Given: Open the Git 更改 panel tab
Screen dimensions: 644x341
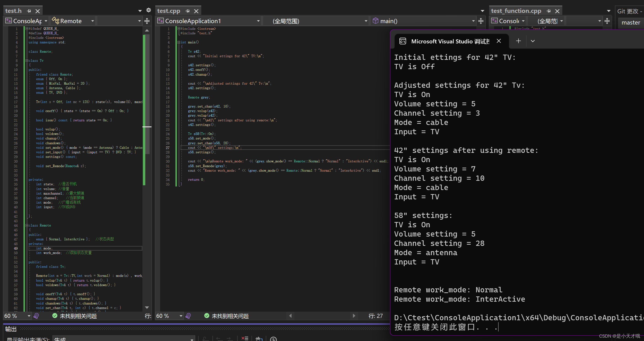Looking at the screenshot, I should coord(629,11).
